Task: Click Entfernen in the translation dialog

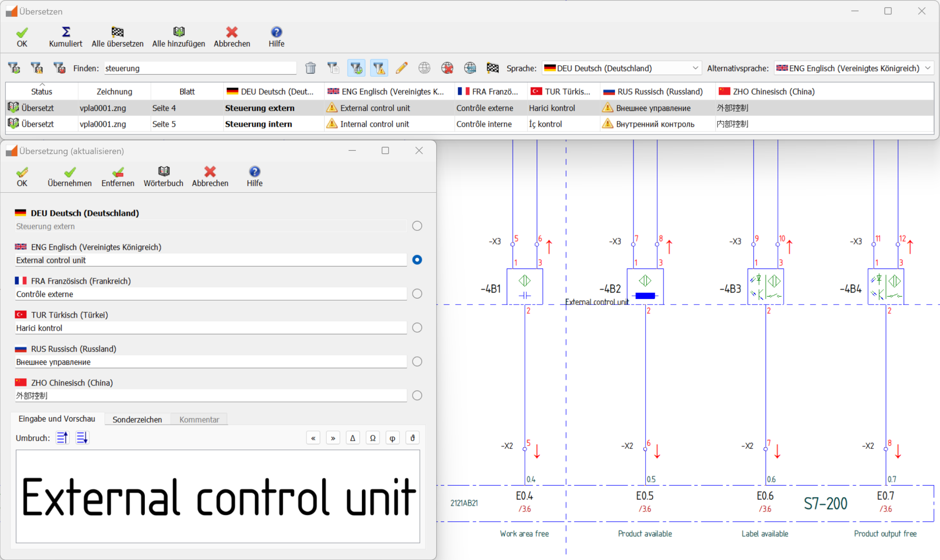Action: [118, 176]
